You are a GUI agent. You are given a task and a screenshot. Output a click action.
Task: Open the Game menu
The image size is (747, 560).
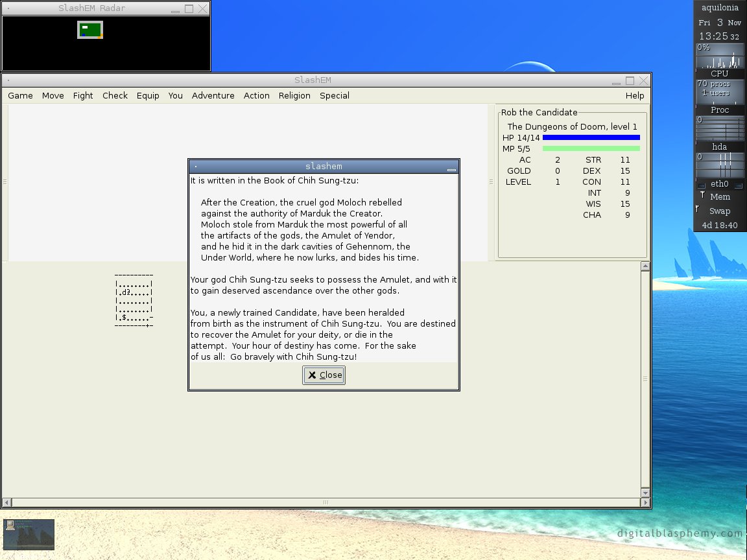(20, 95)
